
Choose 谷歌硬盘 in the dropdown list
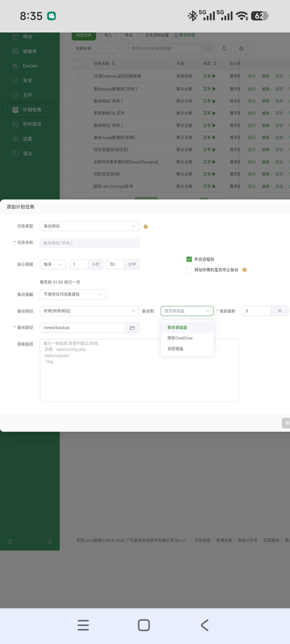coord(175,349)
